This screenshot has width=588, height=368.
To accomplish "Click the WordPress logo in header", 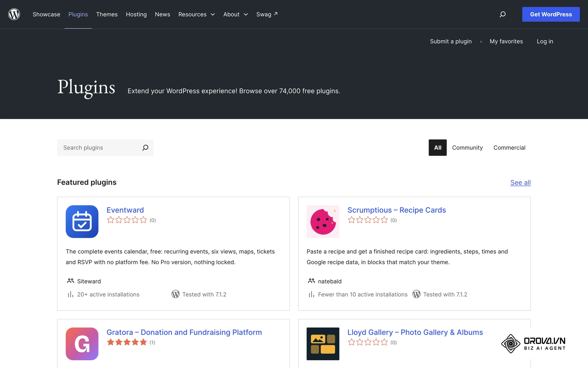I will [14, 14].
